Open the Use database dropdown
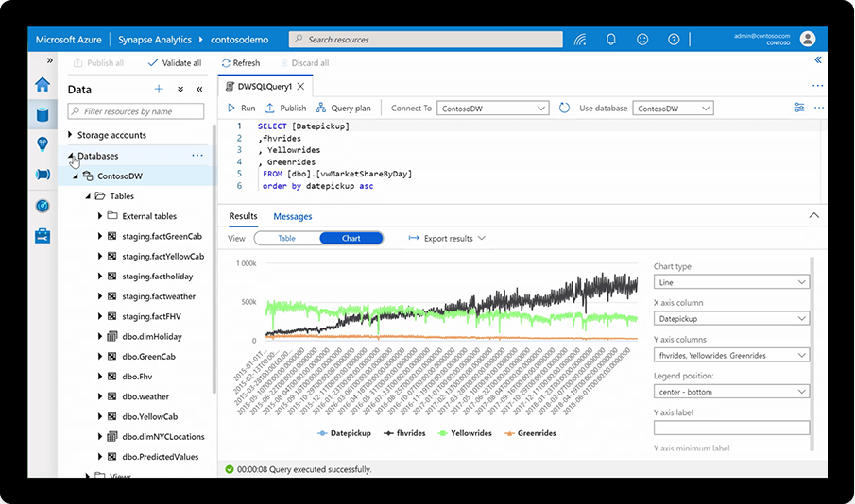The image size is (855, 504). (x=673, y=108)
